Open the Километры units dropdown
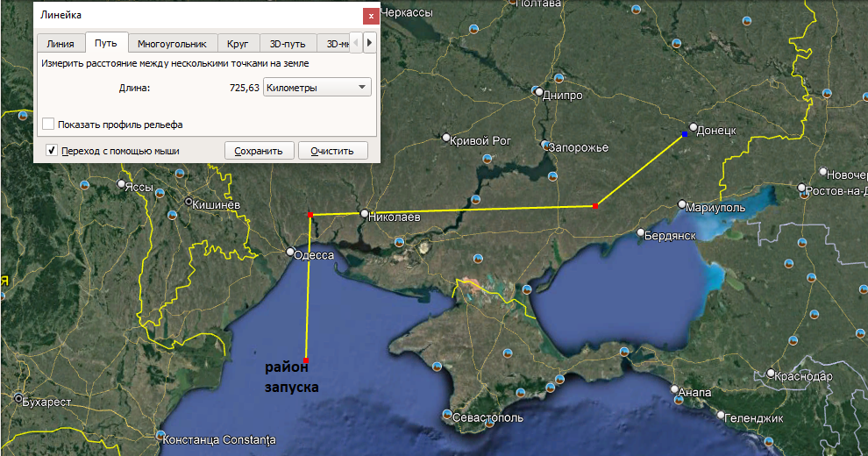The width and height of the screenshot is (868, 456). tap(317, 88)
